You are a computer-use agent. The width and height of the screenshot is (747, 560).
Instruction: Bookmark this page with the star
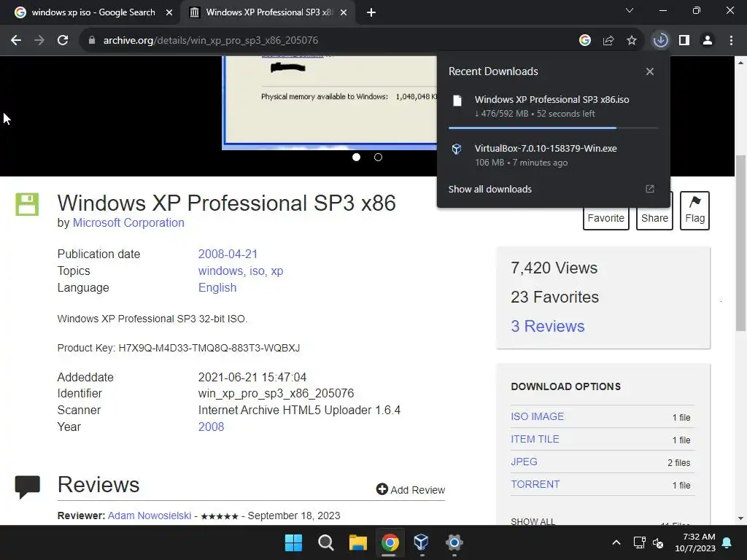pyautogui.click(x=632, y=41)
